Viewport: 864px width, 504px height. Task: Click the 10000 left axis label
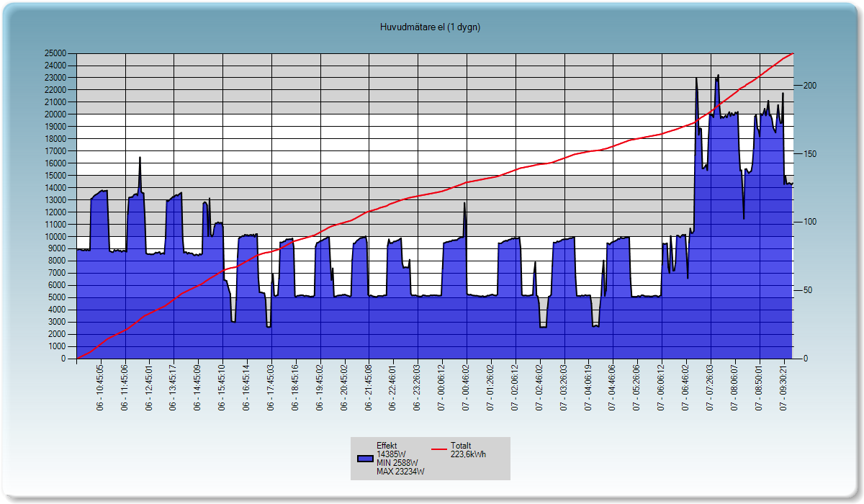56,236
